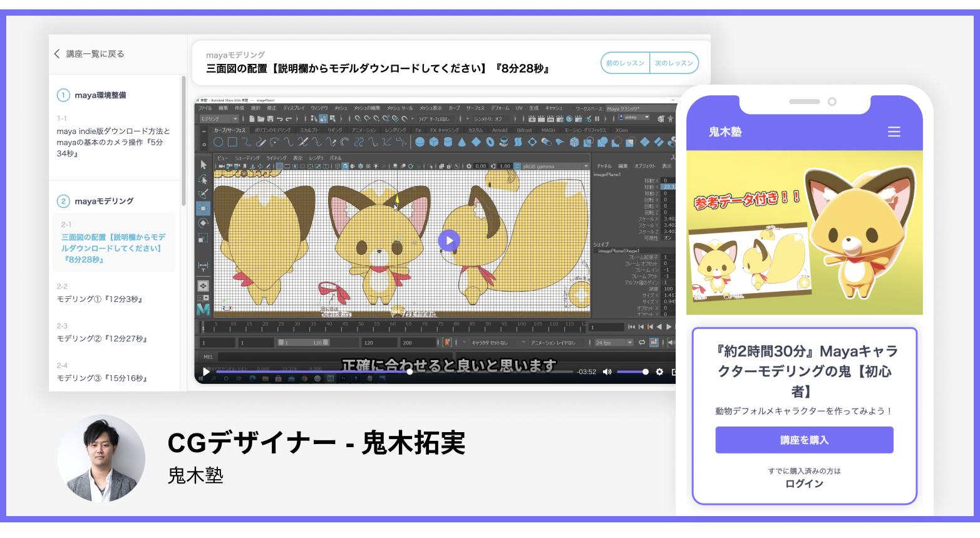Click the 前のレッスン button
Screen dimensions: 980x538
pos(625,63)
